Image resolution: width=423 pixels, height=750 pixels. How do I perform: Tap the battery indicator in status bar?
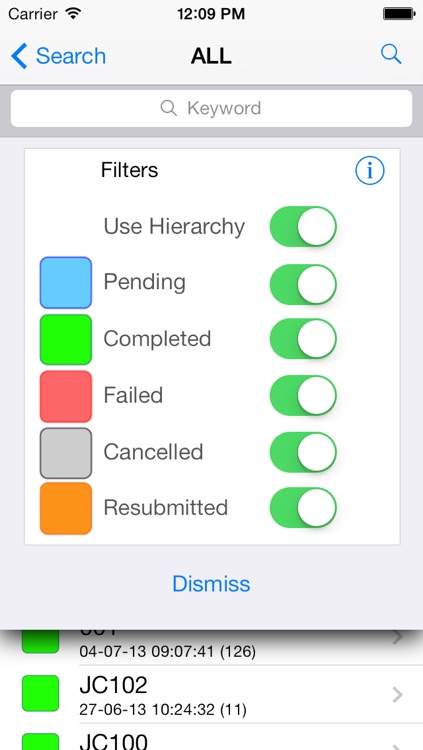[399, 14]
